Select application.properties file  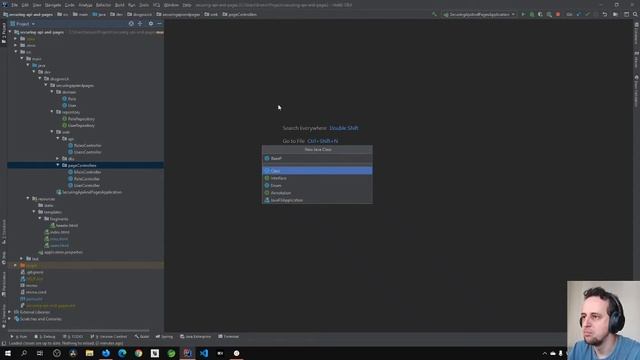63,252
